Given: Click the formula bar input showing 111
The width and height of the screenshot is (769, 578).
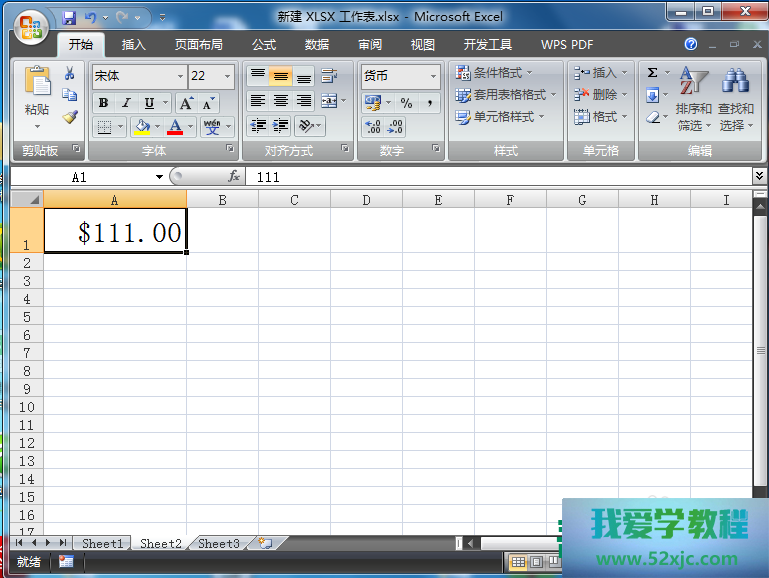Looking at the screenshot, I should click(x=500, y=177).
